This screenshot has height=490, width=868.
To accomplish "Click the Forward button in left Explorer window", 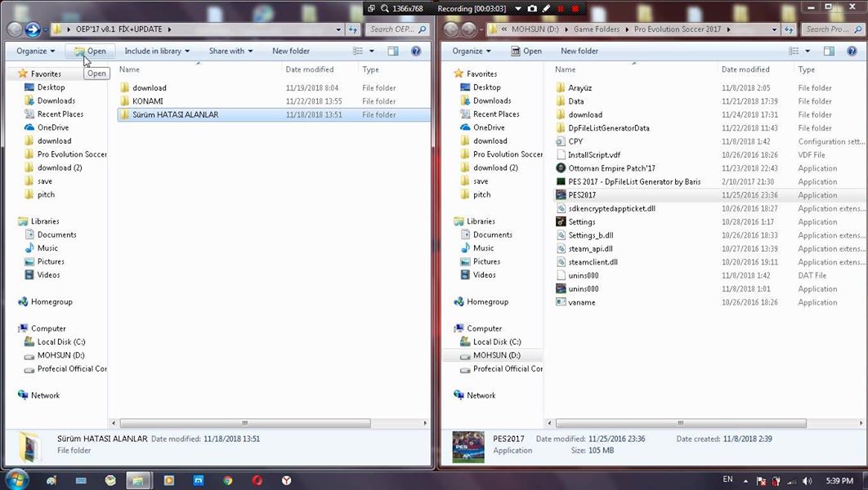I will 33,29.
